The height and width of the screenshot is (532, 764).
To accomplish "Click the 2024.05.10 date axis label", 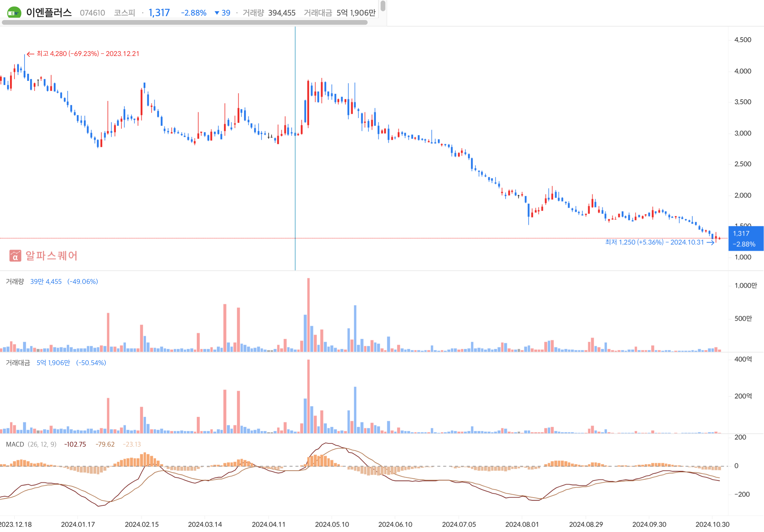I will pyautogui.click(x=332, y=524).
